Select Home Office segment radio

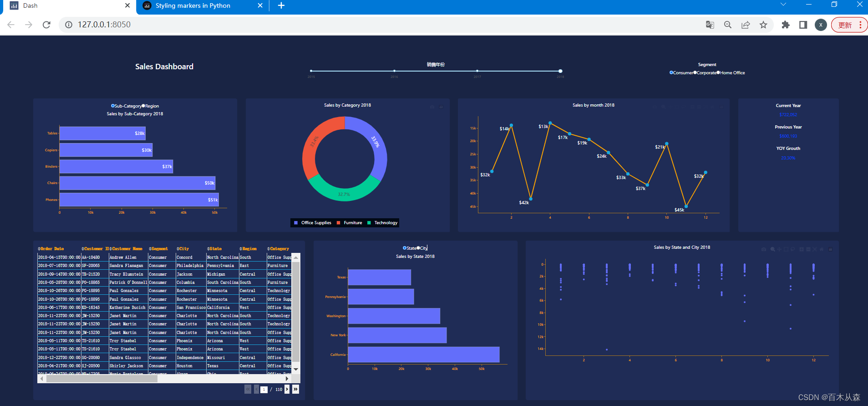[718, 72]
